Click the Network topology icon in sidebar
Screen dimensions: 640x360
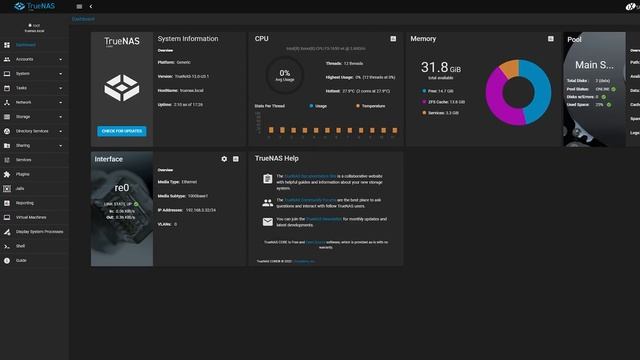click(x=7, y=102)
